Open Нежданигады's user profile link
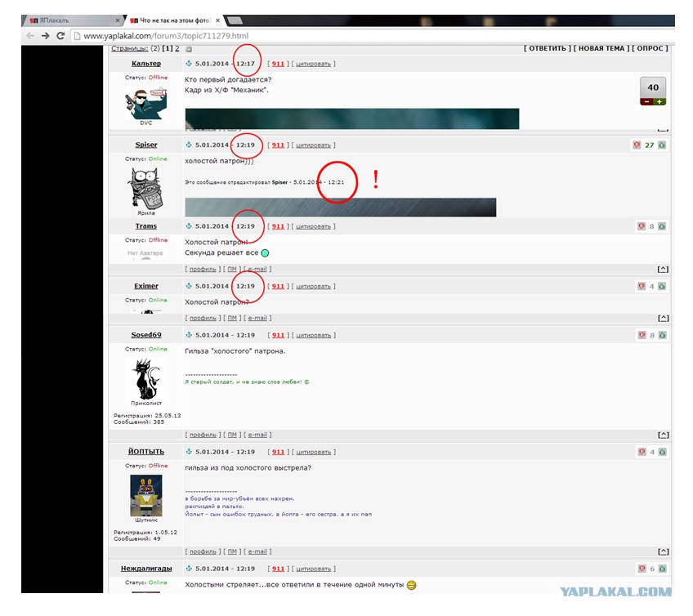This screenshot has height=616, width=693. point(145,569)
